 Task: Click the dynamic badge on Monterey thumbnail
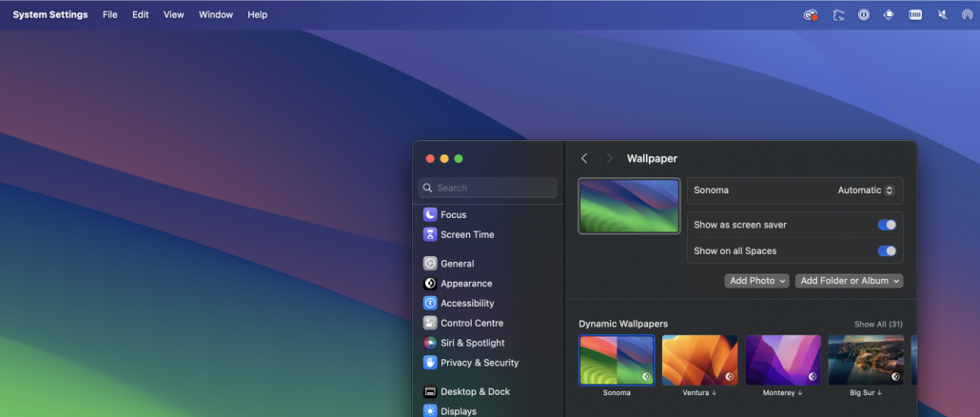[x=813, y=376]
